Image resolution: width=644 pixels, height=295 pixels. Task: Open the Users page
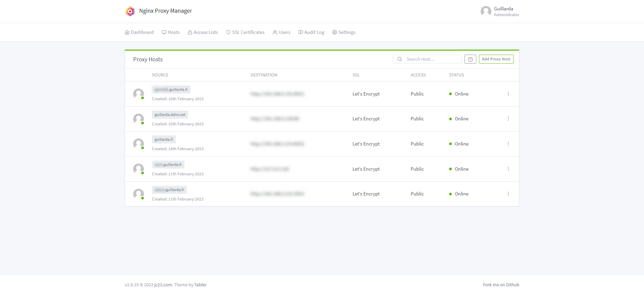pyautogui.click(x=281, y=32)
